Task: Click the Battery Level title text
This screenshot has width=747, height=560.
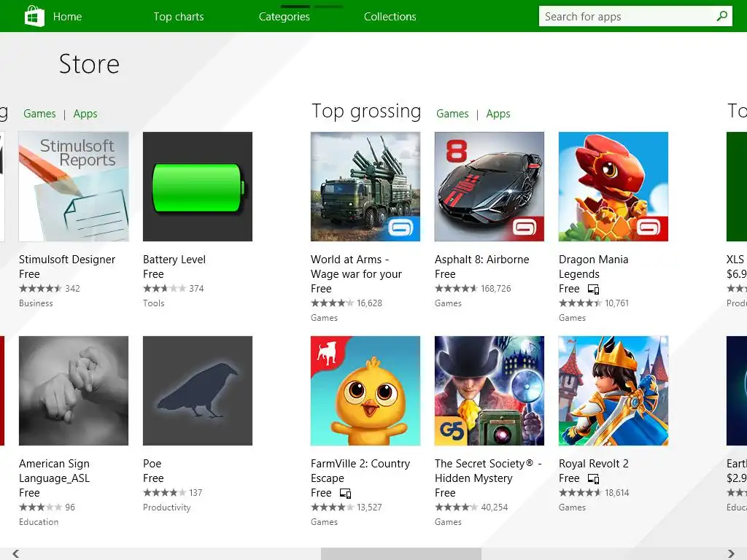Action: (174, 260)
